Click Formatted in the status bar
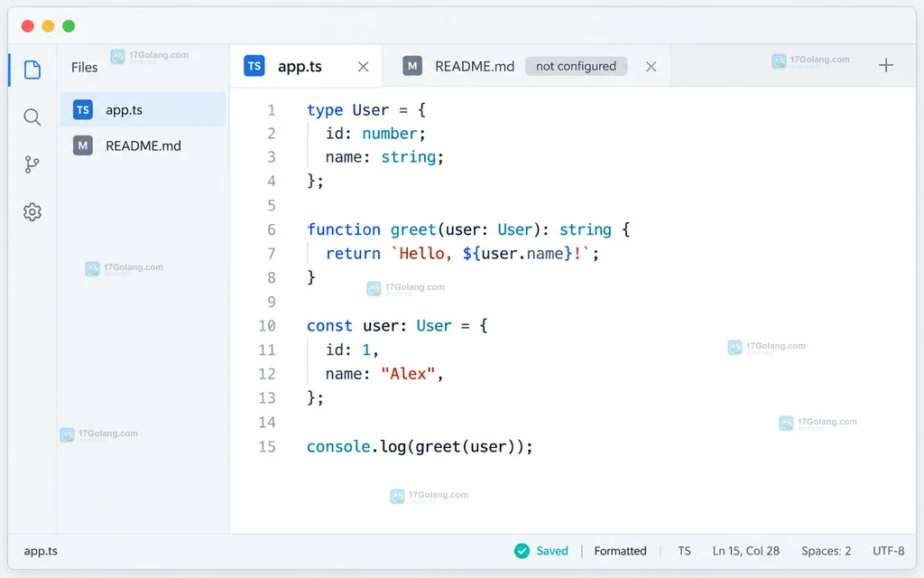Screen dimensions: 924x578 620,551
